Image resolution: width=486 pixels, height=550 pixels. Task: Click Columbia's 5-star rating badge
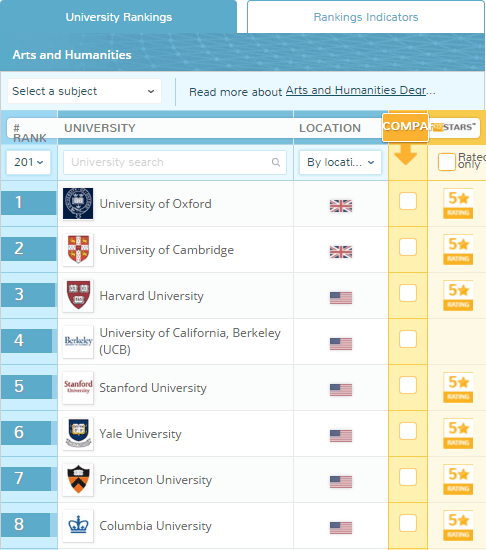[458, 525]
